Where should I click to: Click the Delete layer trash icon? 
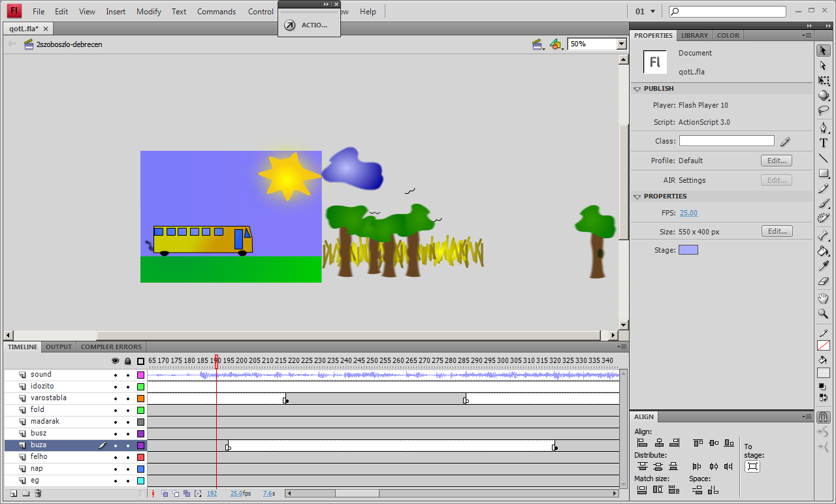coord(38,494)
